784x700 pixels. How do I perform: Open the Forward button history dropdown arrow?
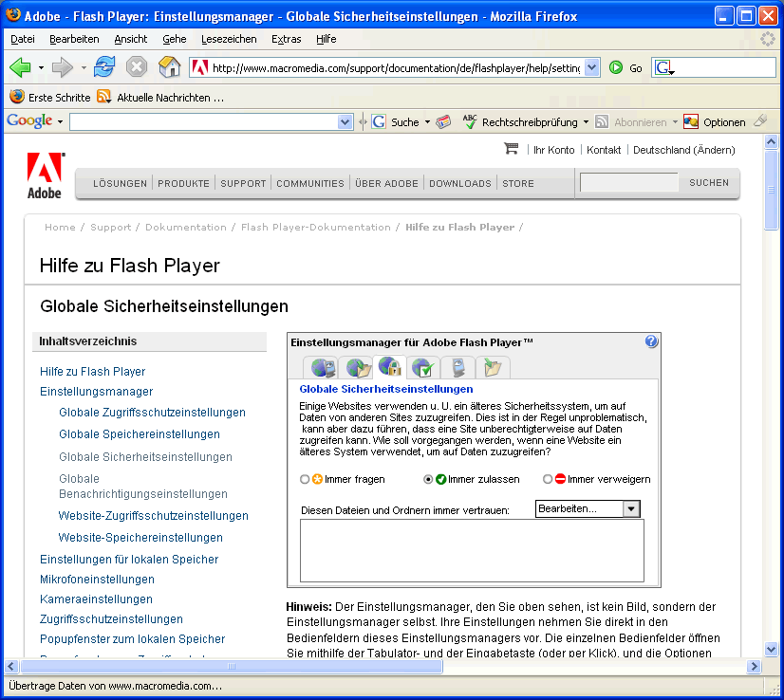[x=84, y=67]
